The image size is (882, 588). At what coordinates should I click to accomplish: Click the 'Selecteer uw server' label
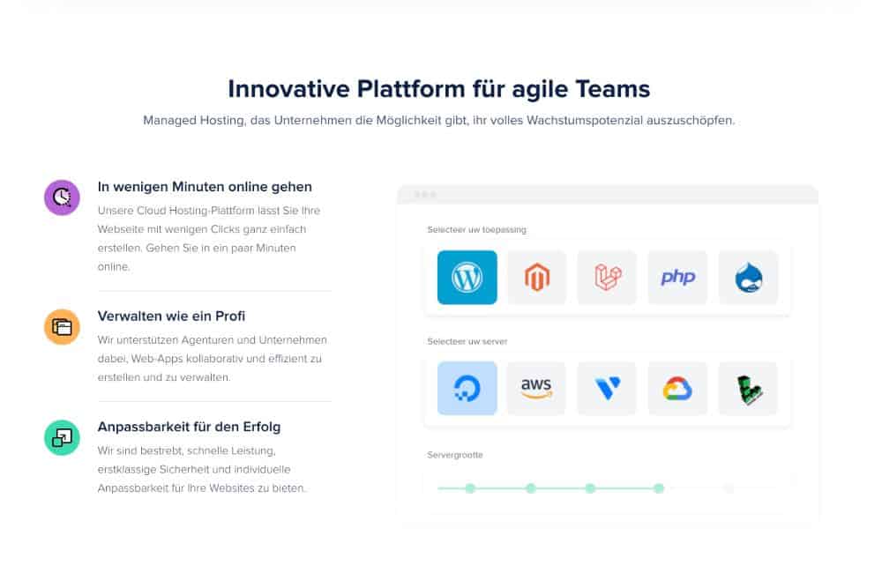tap(467, 341)
